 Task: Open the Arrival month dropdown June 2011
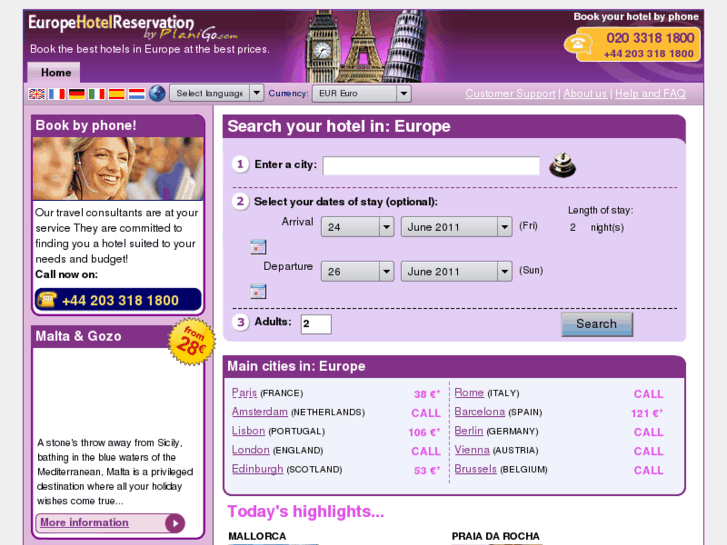[x=456, y=227]
